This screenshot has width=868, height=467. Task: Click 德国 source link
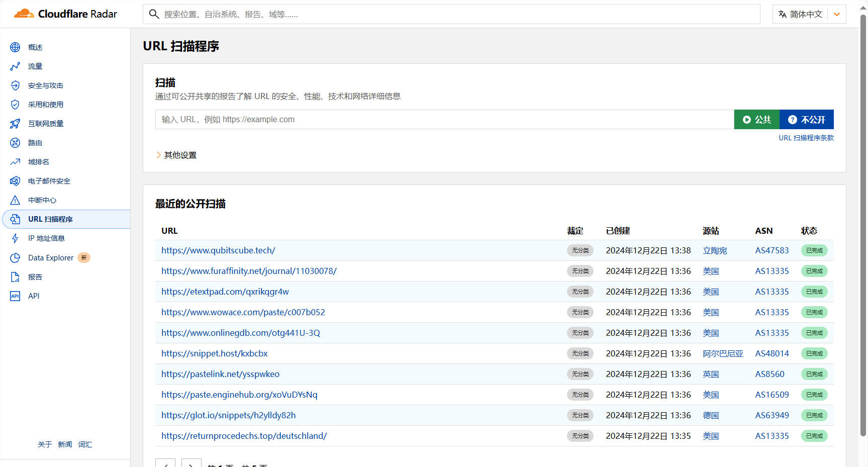click(x=711, y=415)
